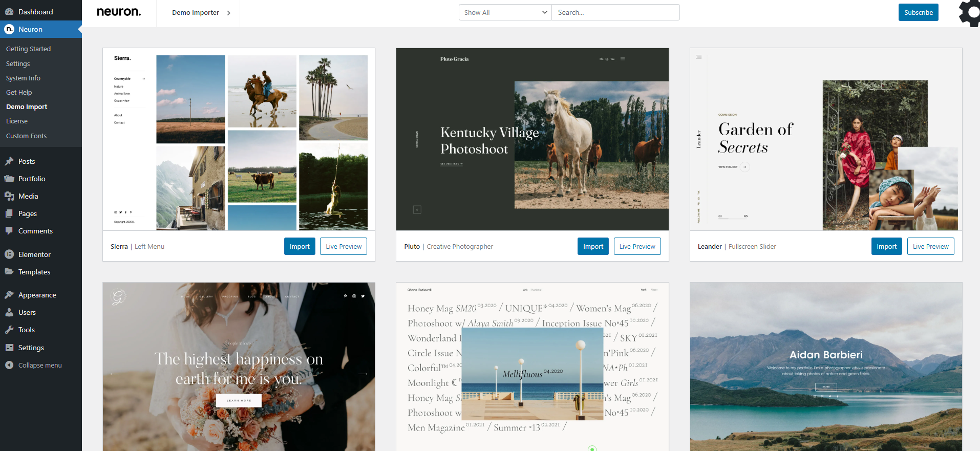This screenshot has width=980, height=451.
Task: Open the Dashboard menu icon
Action: click(9, 12)
